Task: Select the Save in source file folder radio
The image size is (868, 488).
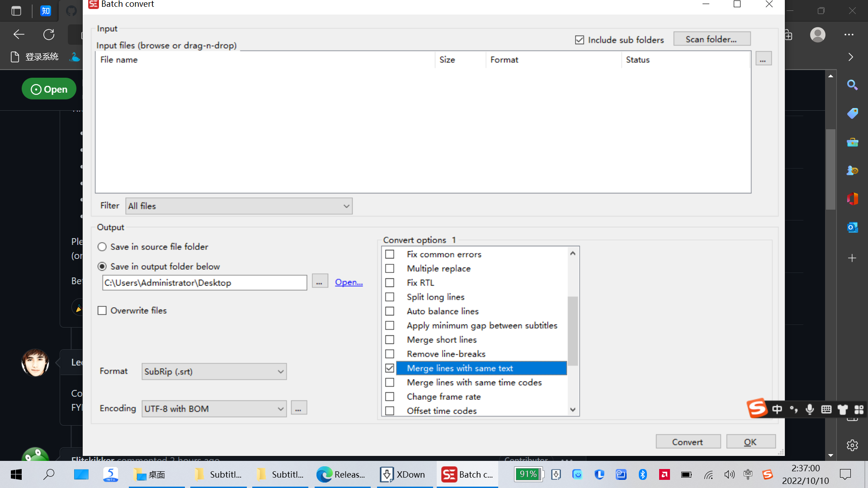Action: pyautogui.click(x=102, y=247)
